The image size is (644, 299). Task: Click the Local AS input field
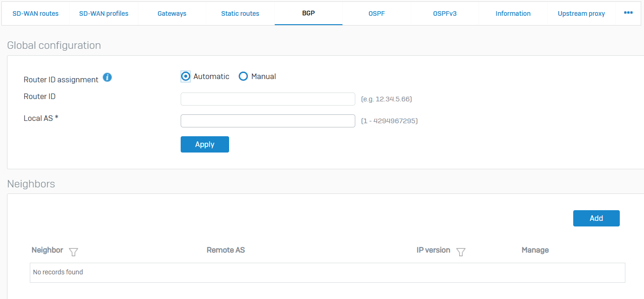[268, 121]
